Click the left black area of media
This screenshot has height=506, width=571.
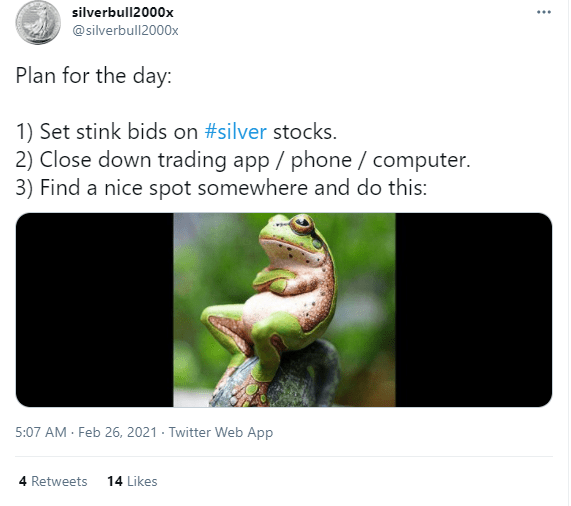(95, 310)
